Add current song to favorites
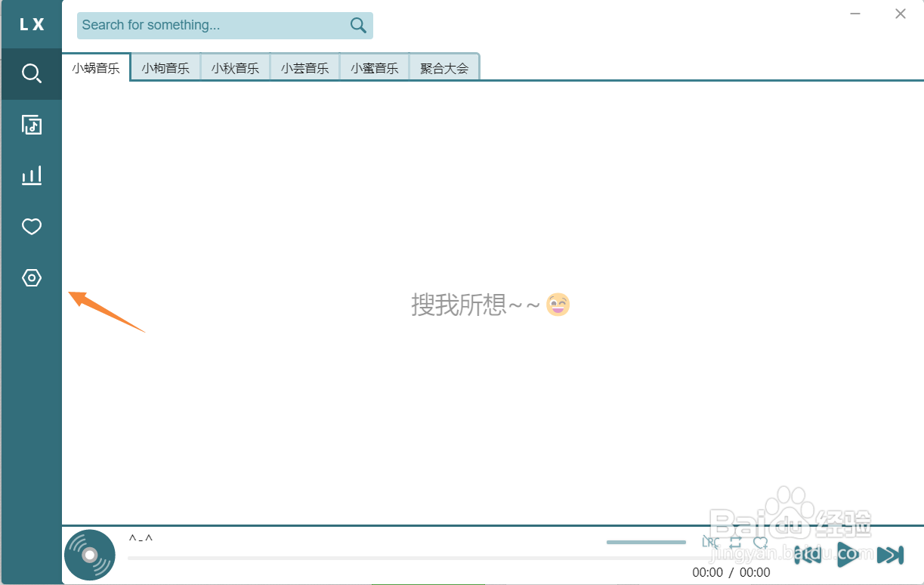 point(761,542)
